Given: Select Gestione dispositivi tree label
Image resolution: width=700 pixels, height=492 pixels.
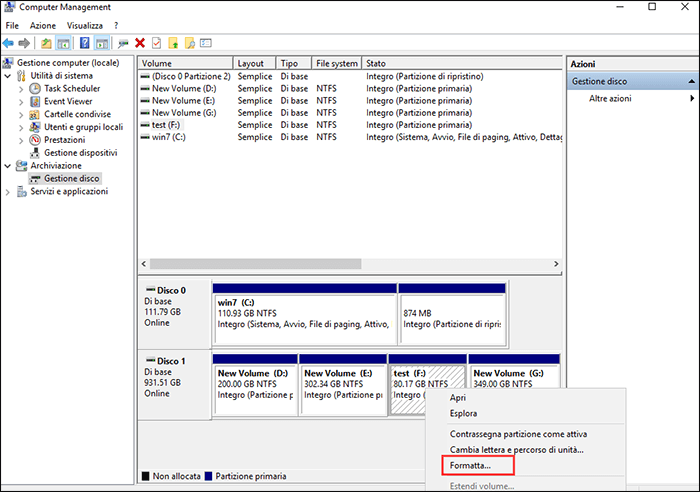Looking at the screenshot, I should coord(80,153).
